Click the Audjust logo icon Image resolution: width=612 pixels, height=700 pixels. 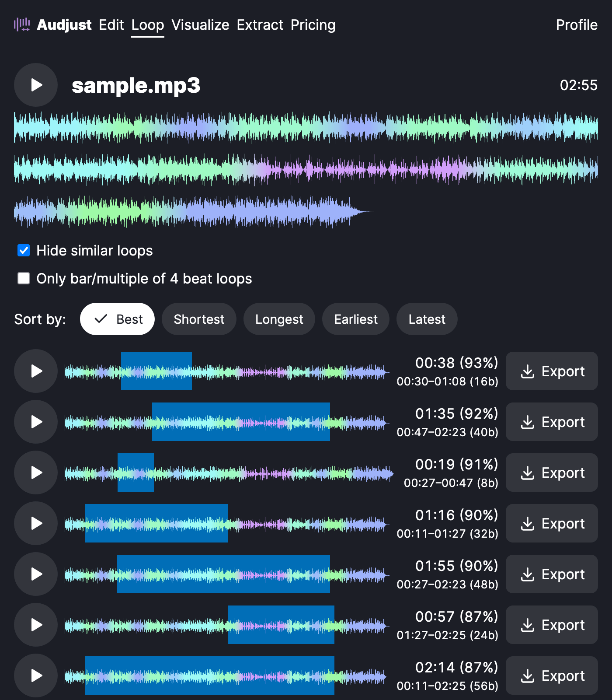point(22,24)
